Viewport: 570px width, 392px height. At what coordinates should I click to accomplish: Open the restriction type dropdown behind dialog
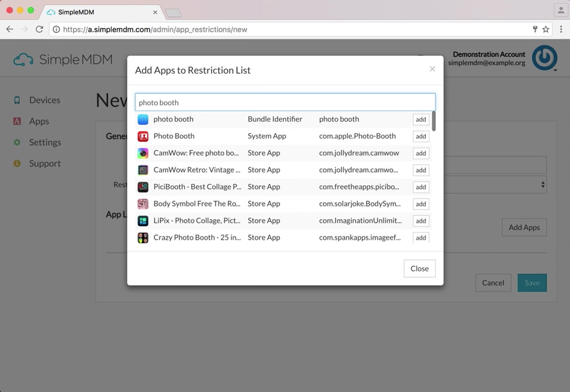495,185
